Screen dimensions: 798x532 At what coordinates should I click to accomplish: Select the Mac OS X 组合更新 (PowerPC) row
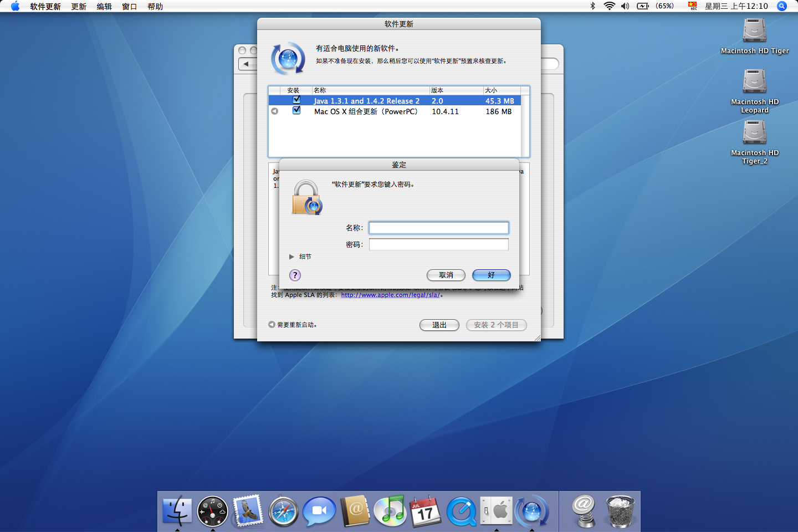pyautogui.click(x=395, y=111)
